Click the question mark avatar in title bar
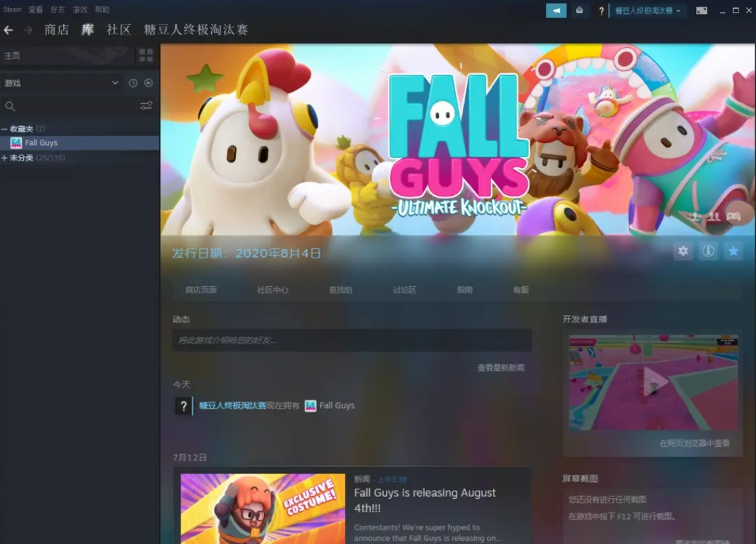The image size is (756, 544). (601, 11)
